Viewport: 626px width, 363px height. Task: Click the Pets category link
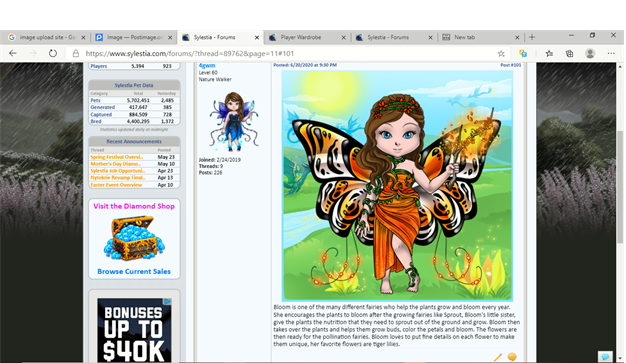click(95, 100)
